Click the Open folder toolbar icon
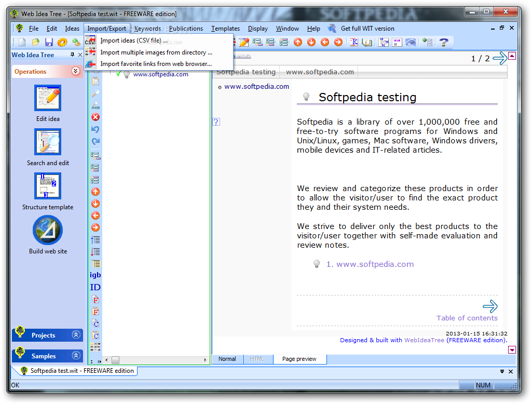Screen dimensions: 532x404 coord(36,42)
